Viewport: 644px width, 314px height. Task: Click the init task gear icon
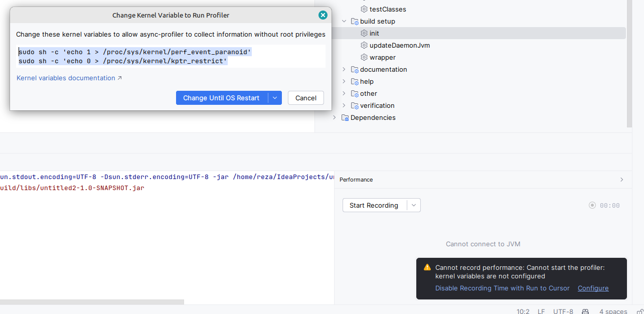tap(364, 33)
